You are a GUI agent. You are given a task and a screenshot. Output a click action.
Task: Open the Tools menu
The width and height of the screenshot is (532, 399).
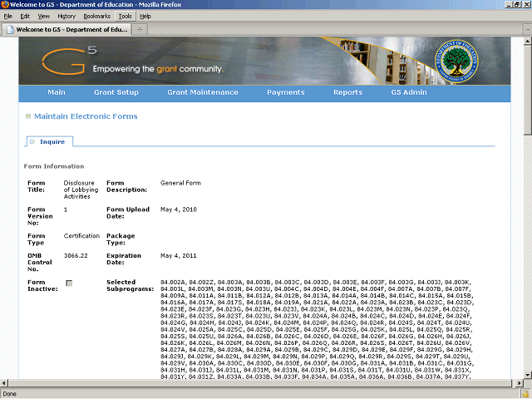click(126, 17)
